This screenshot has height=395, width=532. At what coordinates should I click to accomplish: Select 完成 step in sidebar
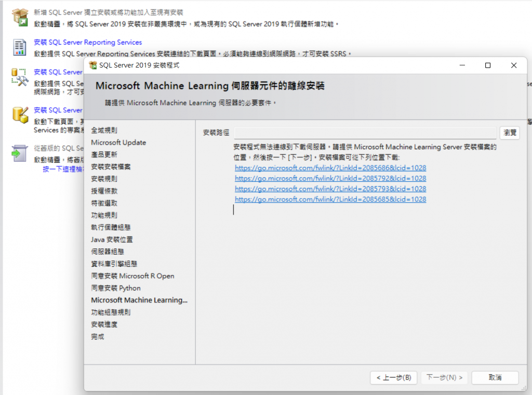click(x=98, y=337)
